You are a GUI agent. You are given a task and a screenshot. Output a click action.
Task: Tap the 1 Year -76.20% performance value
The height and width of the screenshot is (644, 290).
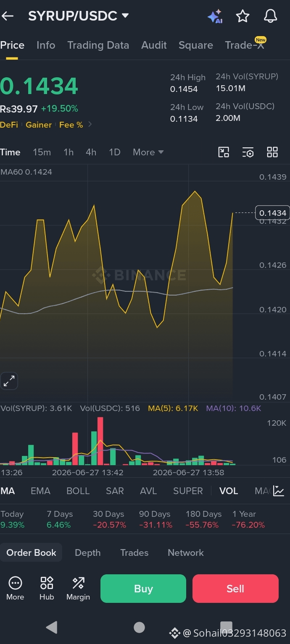[248, 525]
